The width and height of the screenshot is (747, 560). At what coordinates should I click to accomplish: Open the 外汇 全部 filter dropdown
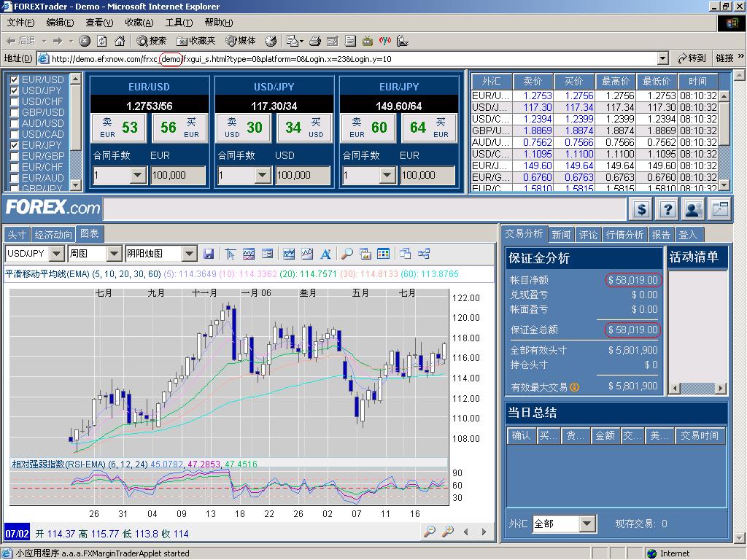tap(587, 524)
